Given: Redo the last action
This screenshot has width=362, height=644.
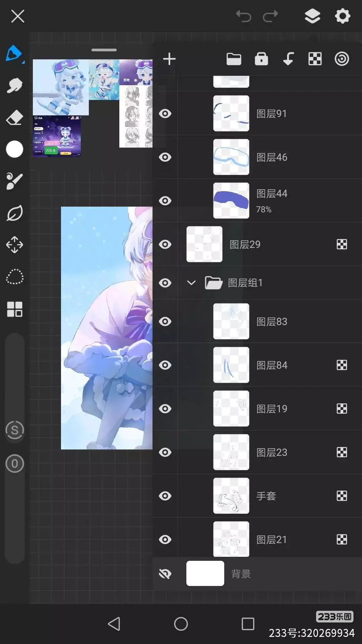Looking at the screenshot, I should pos(270,16).
